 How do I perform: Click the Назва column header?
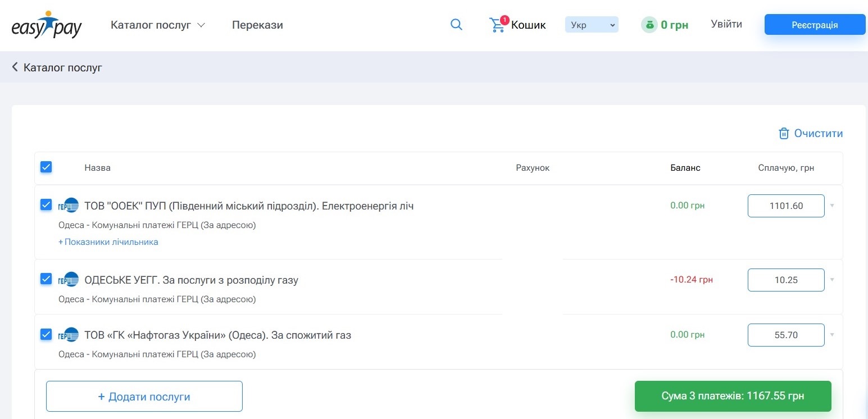point(97,168)
